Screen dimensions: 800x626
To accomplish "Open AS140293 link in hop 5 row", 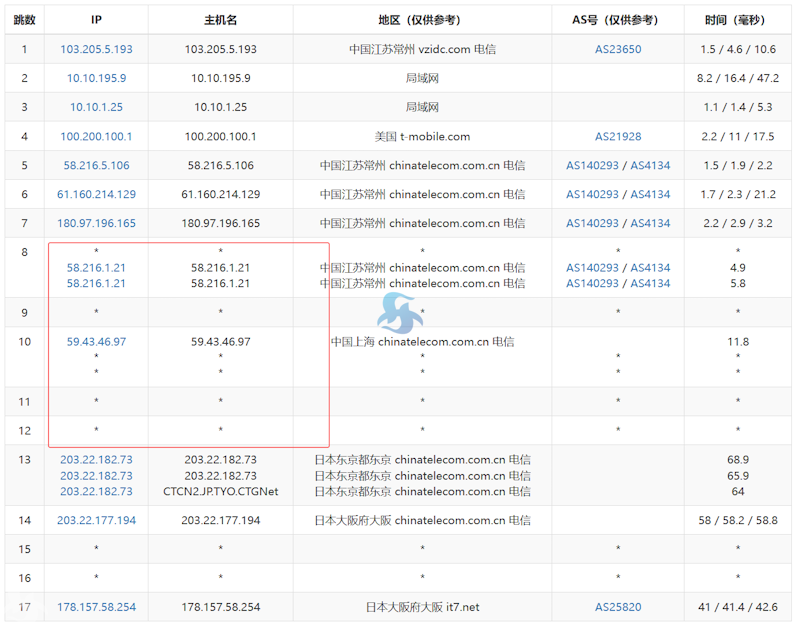I will coord(592,165).
